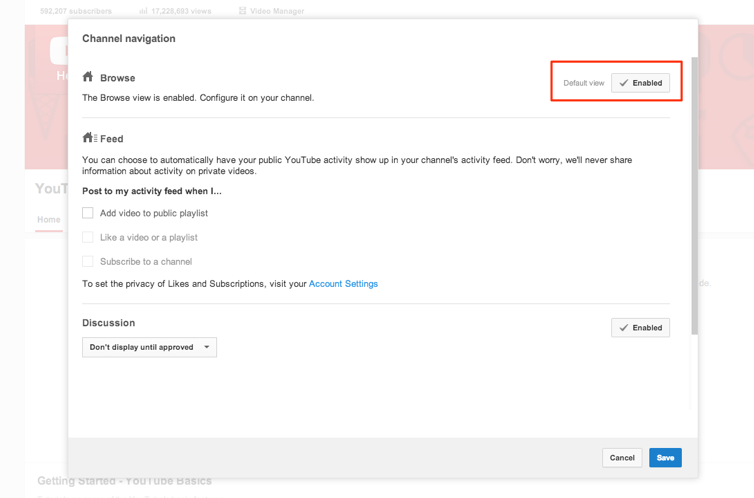Click the subscribers count in header

click(x=76, y=11)
